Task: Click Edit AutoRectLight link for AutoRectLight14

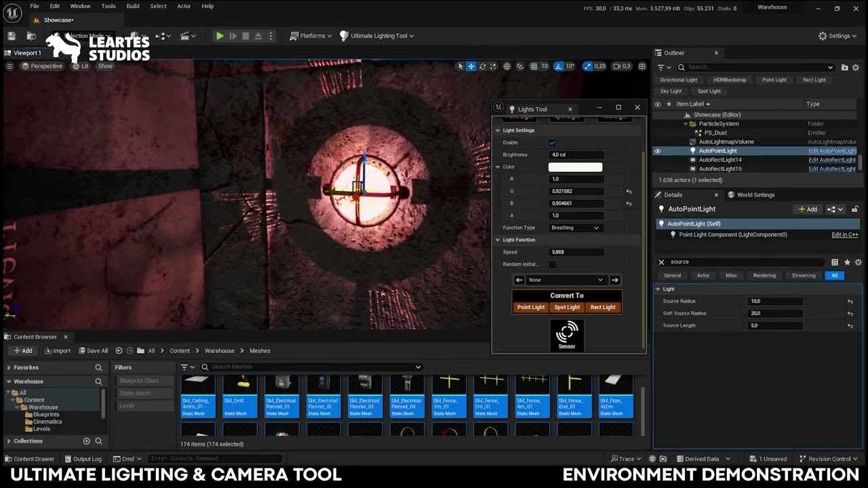Action: coord(832,160)
